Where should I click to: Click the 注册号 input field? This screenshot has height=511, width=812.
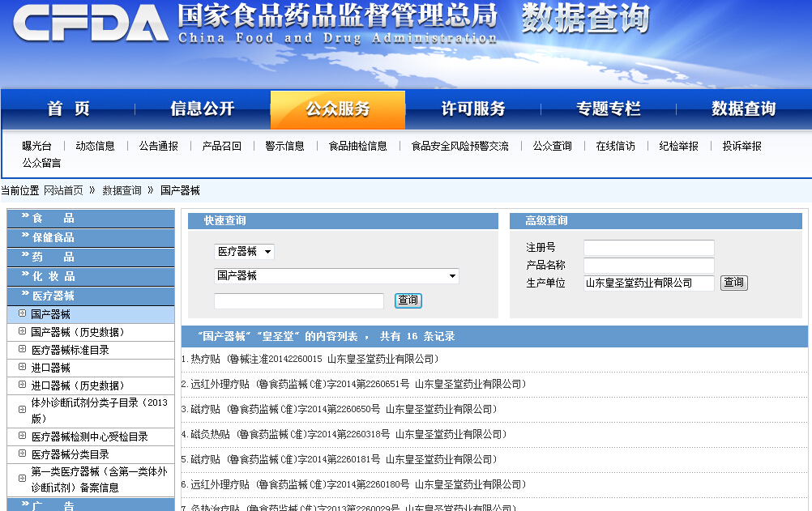click(648, 248)
